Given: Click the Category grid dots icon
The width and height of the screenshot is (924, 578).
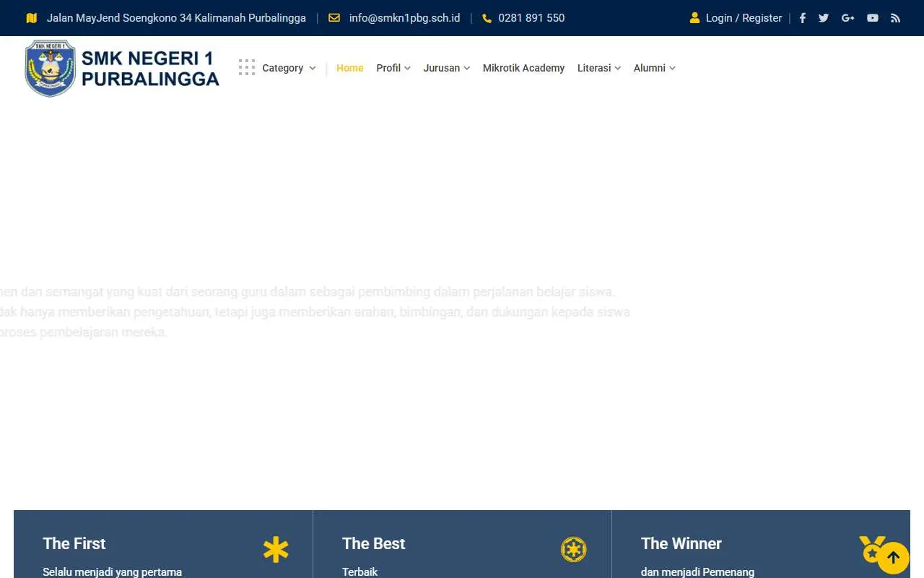Looking at the screenshot, I should point(247,67).
